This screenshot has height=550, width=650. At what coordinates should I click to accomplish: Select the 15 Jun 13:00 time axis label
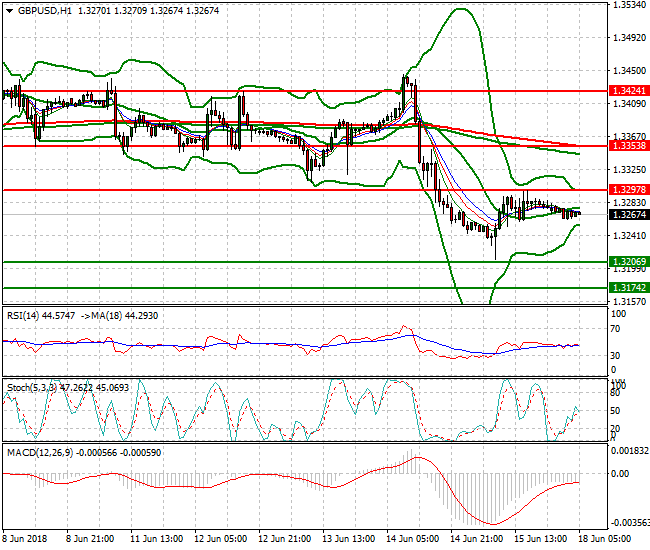point(541,539)
